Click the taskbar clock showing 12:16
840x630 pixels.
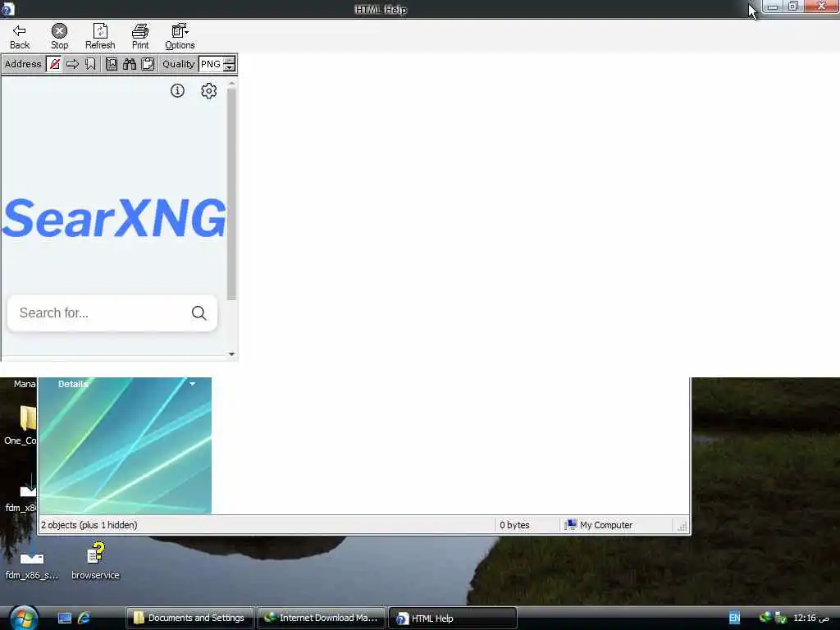click(811, 619)
